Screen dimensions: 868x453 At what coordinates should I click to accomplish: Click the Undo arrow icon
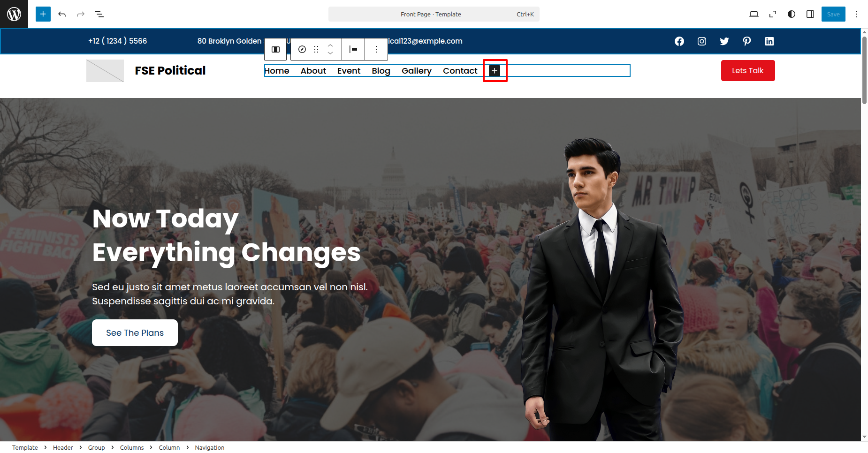pos(62,14)
